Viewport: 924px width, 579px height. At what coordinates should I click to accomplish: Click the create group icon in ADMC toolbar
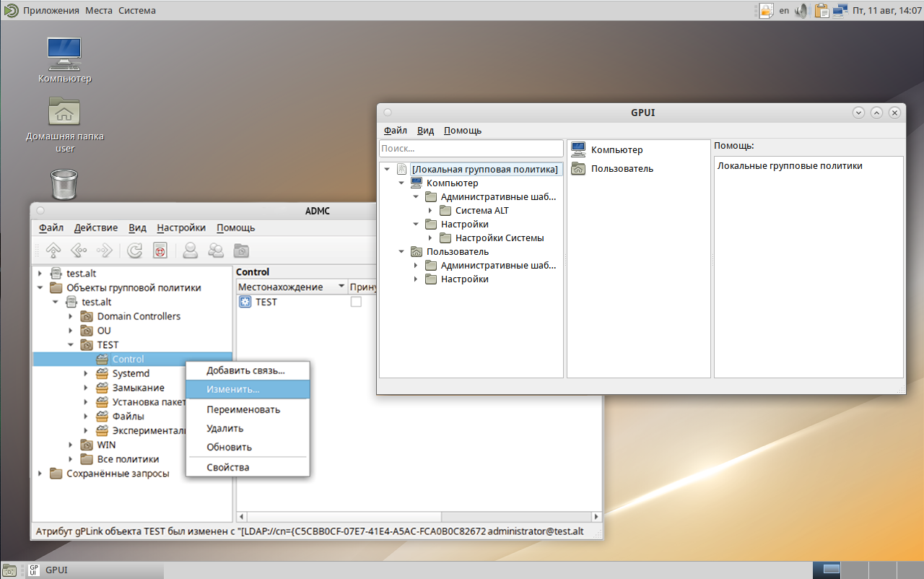click(215, 251)
